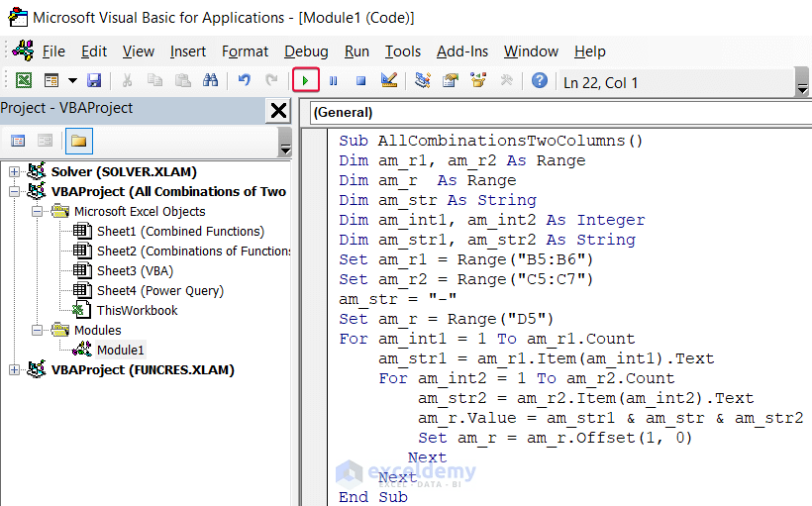This screenshot has height=506, width=812.
Task: Click the Ln 22, Col 1 position indicator
Action: click(600, 83)
